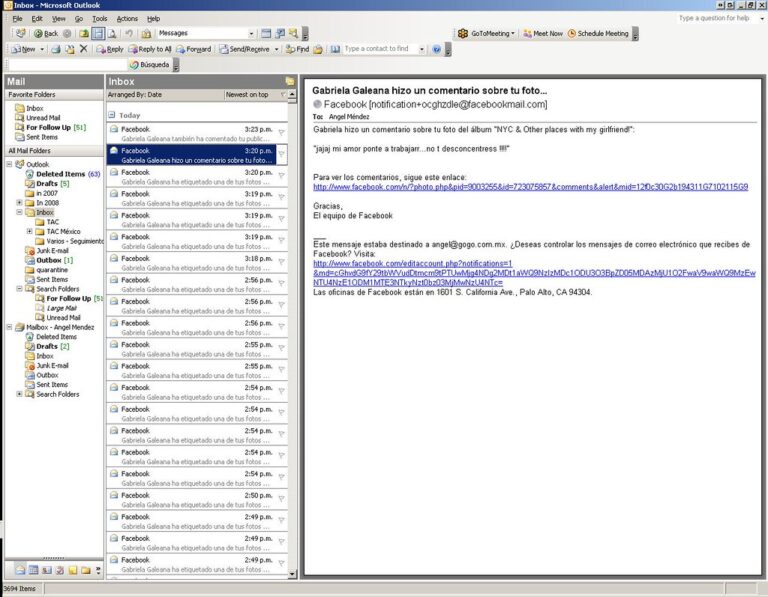Open the Address Book icon

[335, 49]
